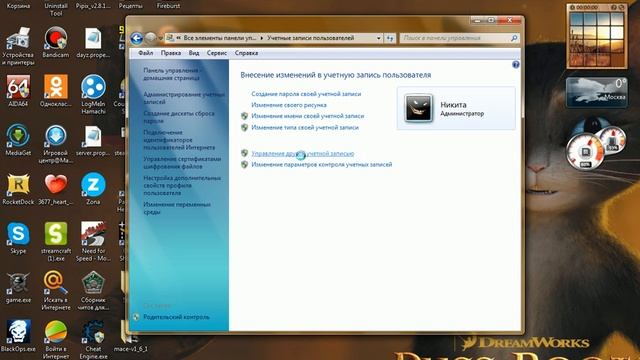Click Изменение типа своей учетной записи
The width and height of the screenshot is (640, 360).
pyautogui.click(x=305, y=127)
